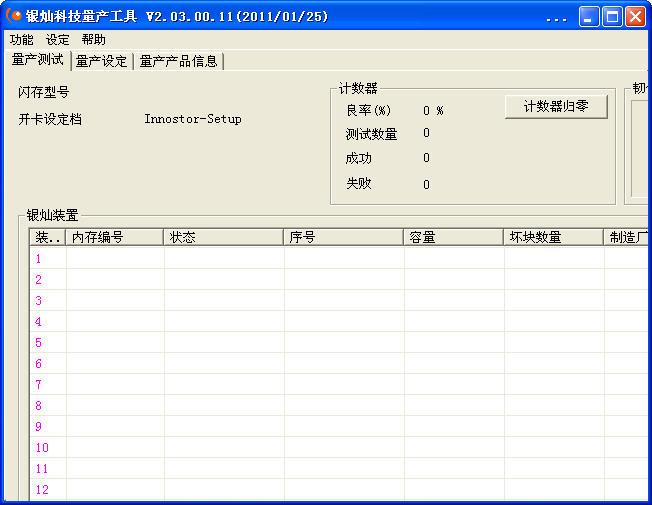The height and width of the screenshot is (505, 652).
Task: Select device row 12
Action: (x=338, y=489)
